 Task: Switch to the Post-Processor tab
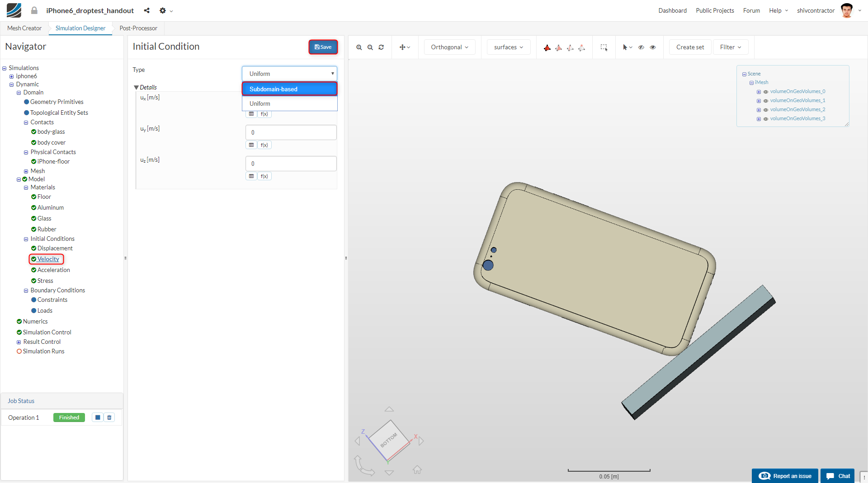tap(138, 28)
